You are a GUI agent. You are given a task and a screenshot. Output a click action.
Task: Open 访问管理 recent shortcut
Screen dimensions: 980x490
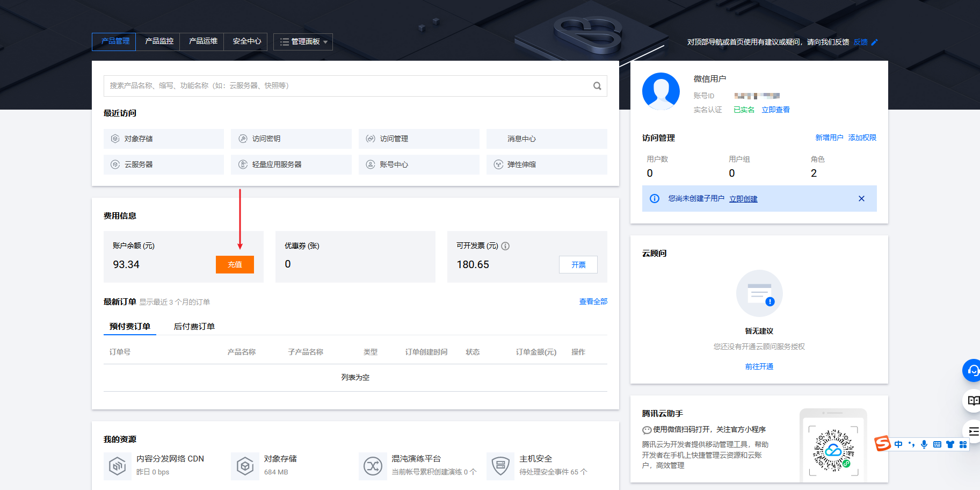(x=419, y=139)
